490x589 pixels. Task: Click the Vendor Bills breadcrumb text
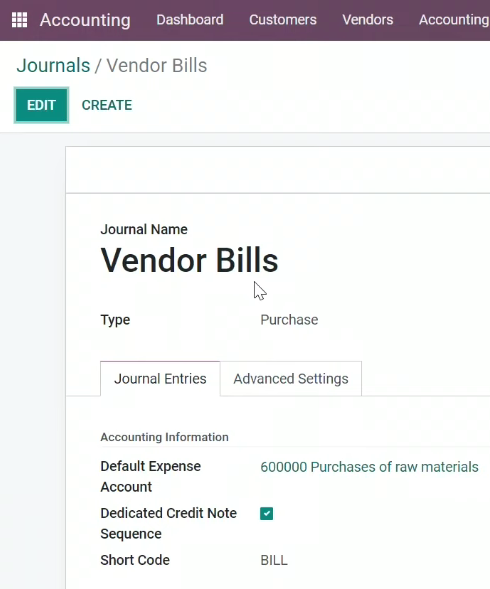click(x=157, y=65)
